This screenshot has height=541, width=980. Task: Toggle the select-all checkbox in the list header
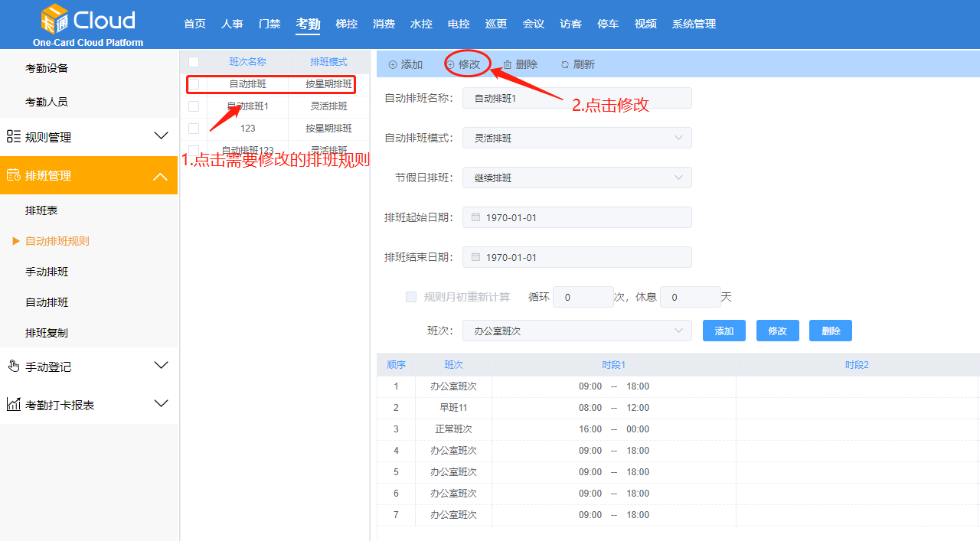coord(194,61)
